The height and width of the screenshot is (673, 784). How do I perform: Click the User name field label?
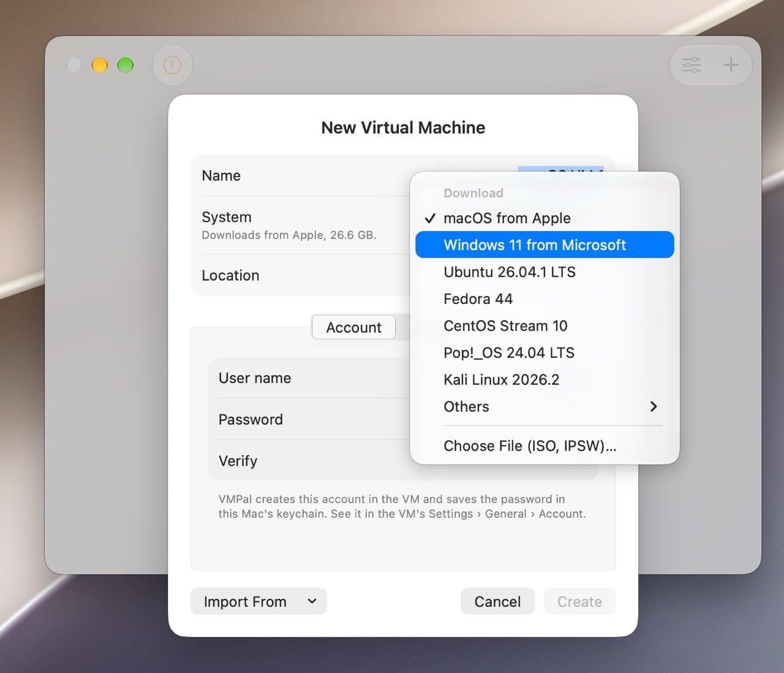pos(255,378)
